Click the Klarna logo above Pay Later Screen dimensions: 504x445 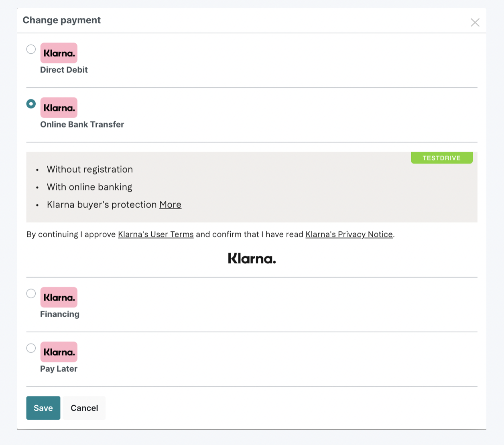pyautogui.click(x=59, y=352)
